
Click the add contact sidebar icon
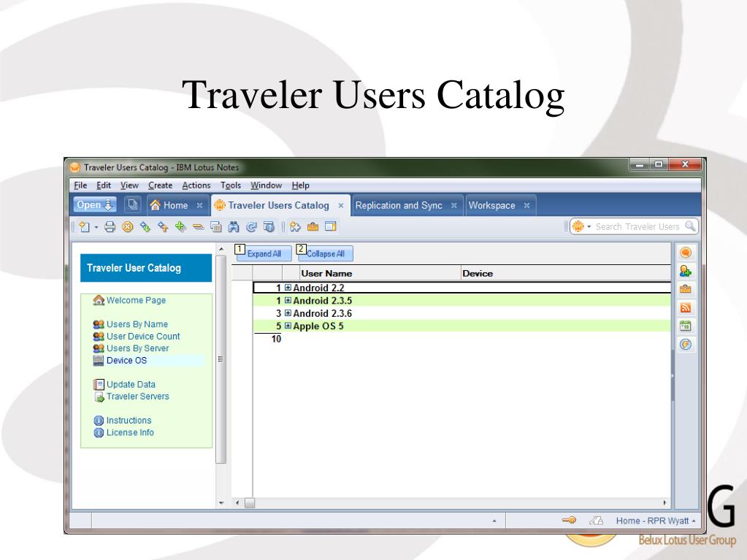(686, 271)
